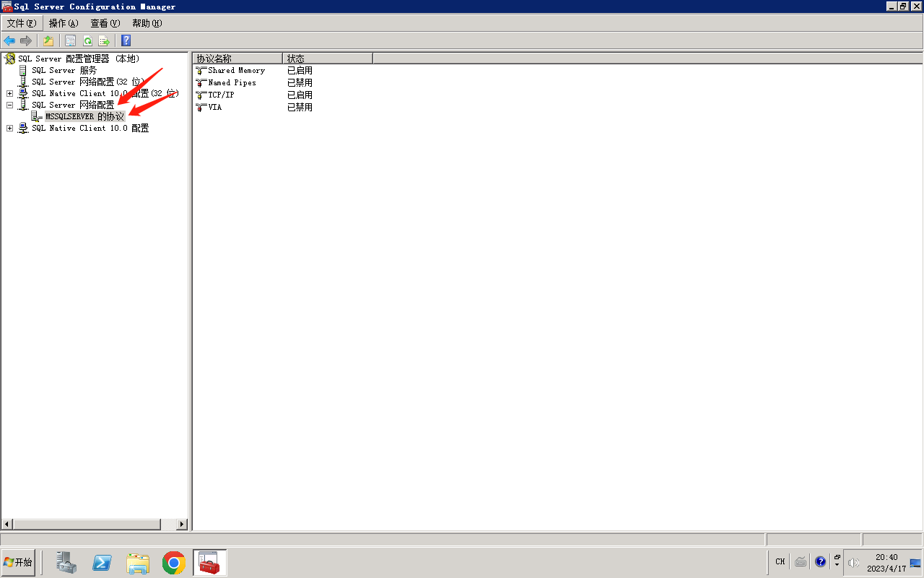Screen dimensions: 924x578
Task: Click the Refresh toolbar icon
Action: pyautogui.click(x=87, y=41)
